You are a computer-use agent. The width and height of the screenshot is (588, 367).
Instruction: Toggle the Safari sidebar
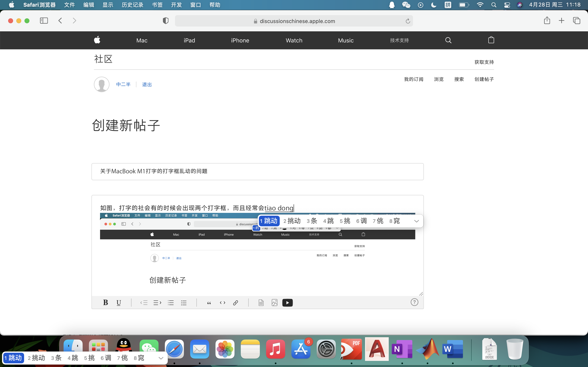click(44, 21)
